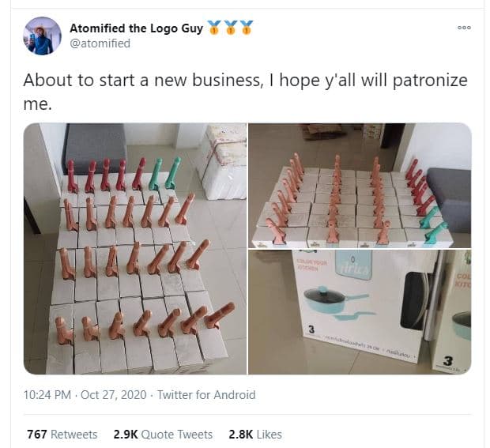This screenshot has width=490, height=448.
Task: View the 767 Retweets list
Action: coord(62,435)
